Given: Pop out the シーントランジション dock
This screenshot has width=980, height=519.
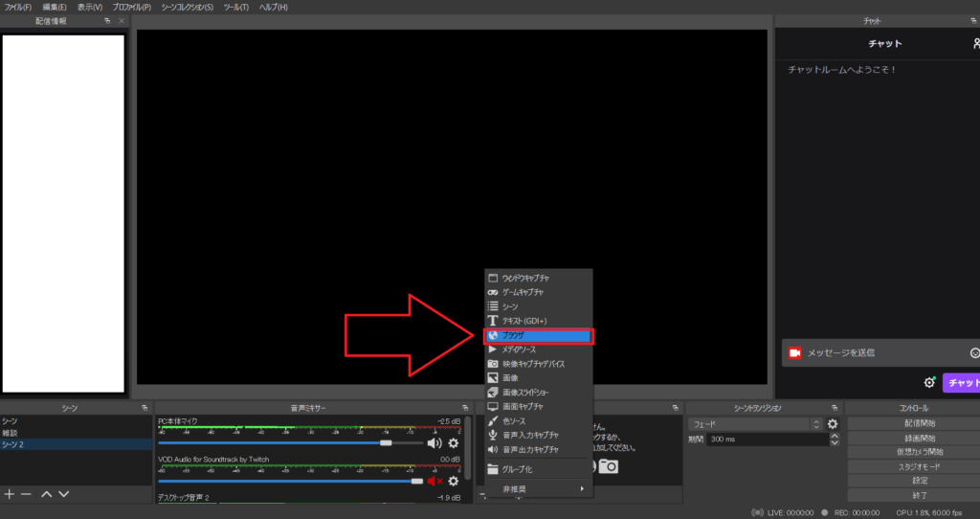Looking at the screenshot, I should pyautogui.click(x=835, y=408).
